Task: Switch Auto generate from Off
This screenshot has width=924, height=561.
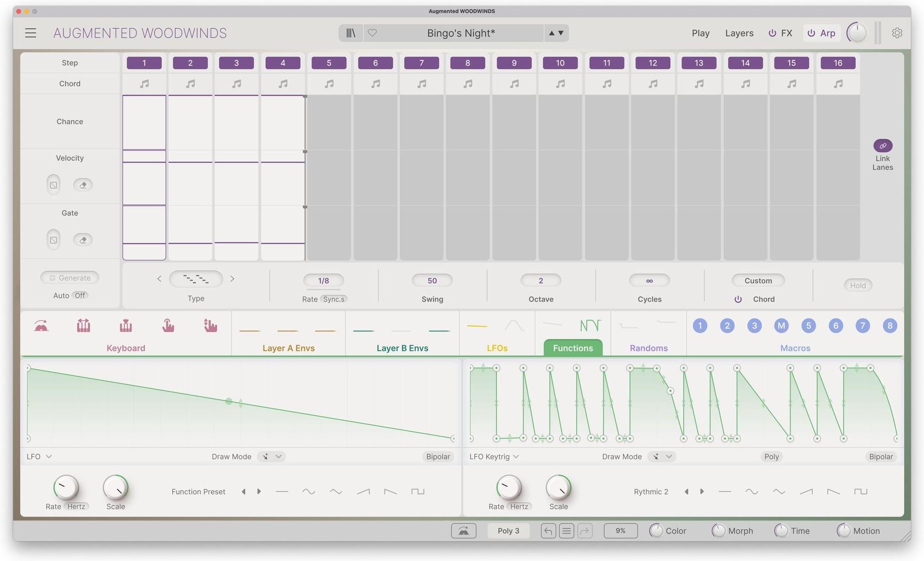Action: [x=80, y=295]
